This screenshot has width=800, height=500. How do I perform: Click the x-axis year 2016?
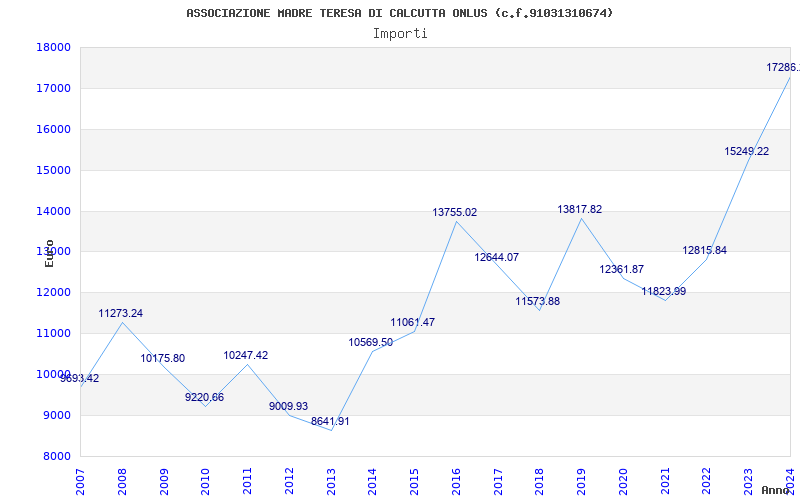coord(456,482)
